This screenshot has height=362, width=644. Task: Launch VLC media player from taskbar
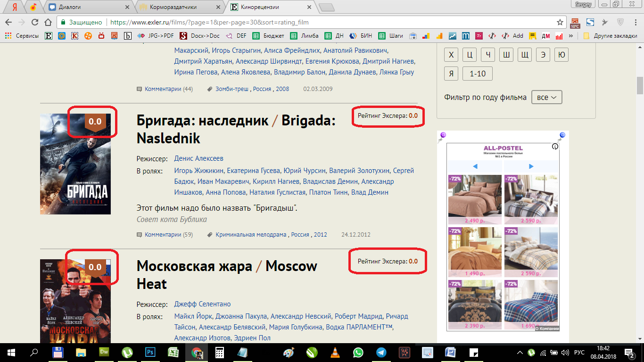(335, 352)
